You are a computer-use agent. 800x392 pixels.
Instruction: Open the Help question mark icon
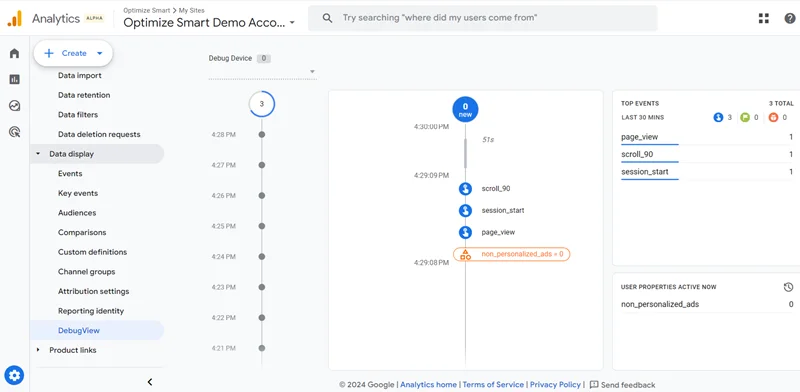pos(790,18)
